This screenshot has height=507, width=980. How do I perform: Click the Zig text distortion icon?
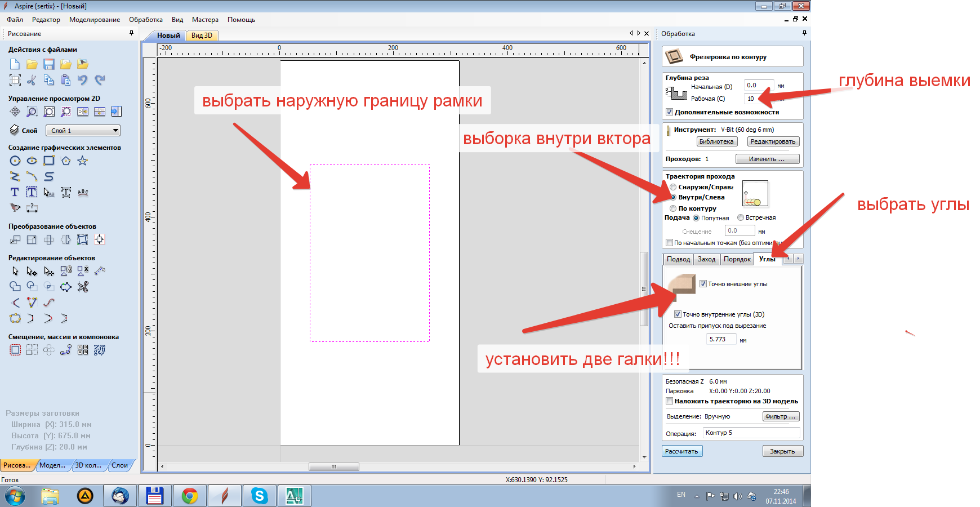point(100,350)
